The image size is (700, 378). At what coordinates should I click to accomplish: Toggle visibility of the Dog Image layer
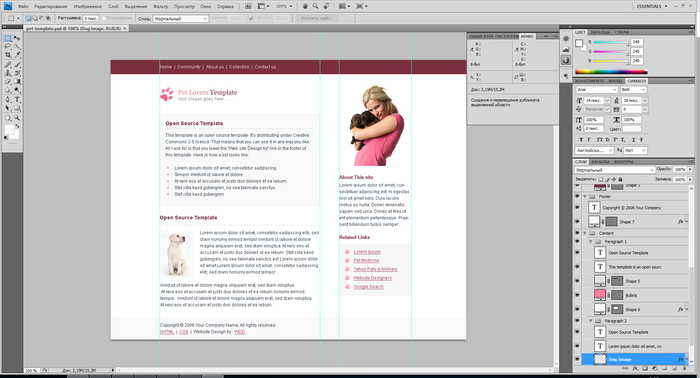point(577,359)
